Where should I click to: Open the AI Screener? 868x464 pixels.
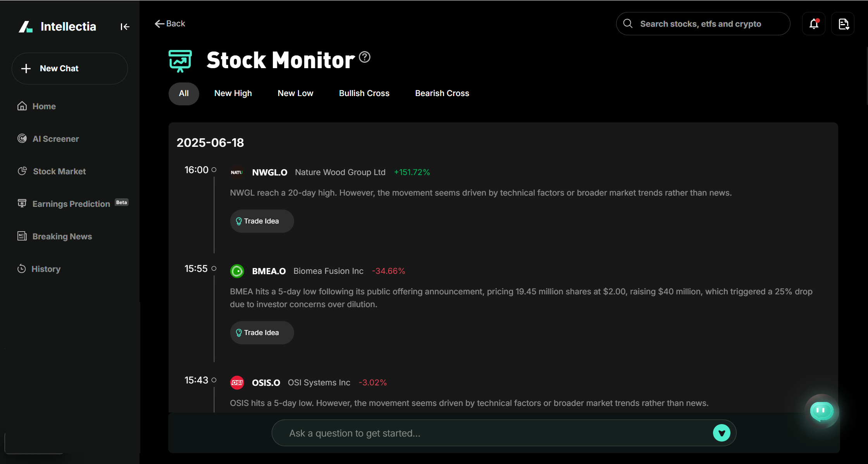[x=55, y=139]
